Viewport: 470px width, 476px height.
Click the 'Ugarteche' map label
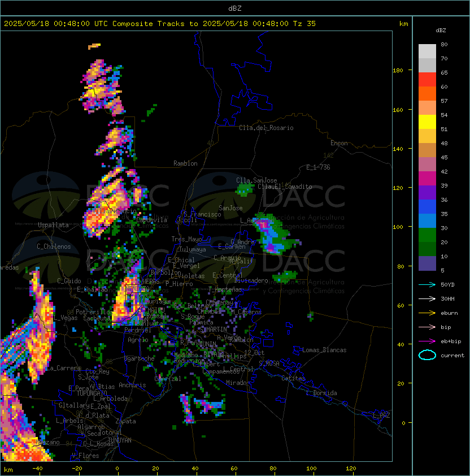(140, 358)
